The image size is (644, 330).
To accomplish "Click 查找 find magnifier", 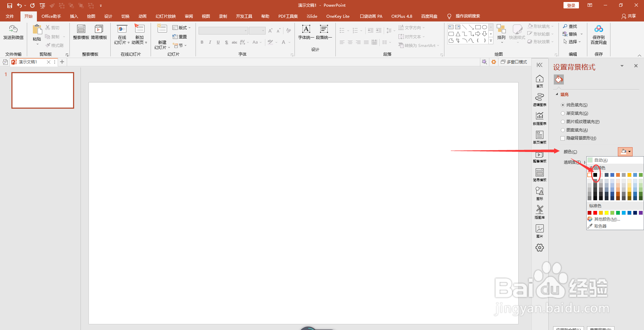I will (570, 26).
